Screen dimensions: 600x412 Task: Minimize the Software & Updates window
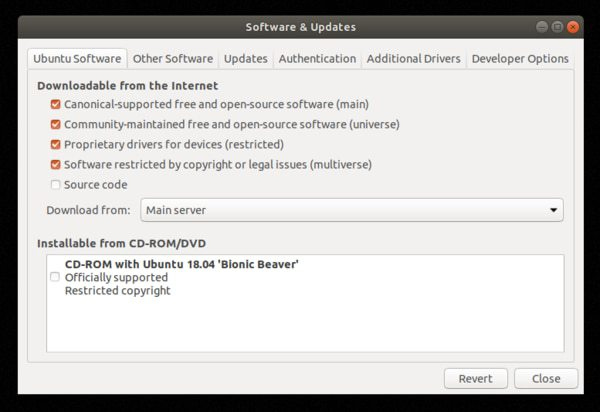click(x=541, y=27)
